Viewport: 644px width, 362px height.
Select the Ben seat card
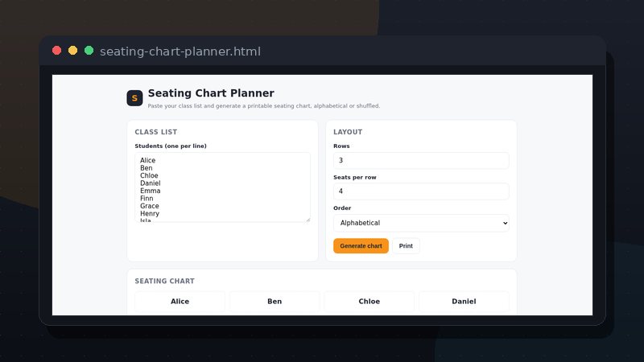275,301
